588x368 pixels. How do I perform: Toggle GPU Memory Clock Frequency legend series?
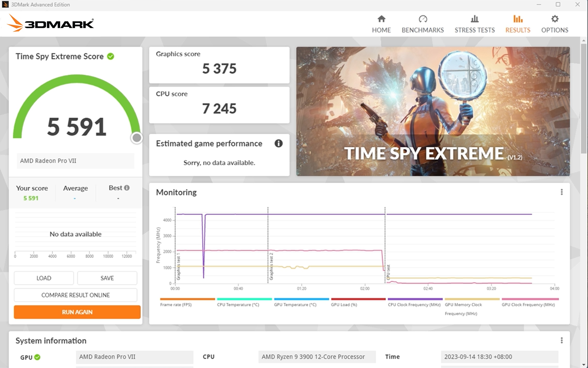(x=472, y=307)
